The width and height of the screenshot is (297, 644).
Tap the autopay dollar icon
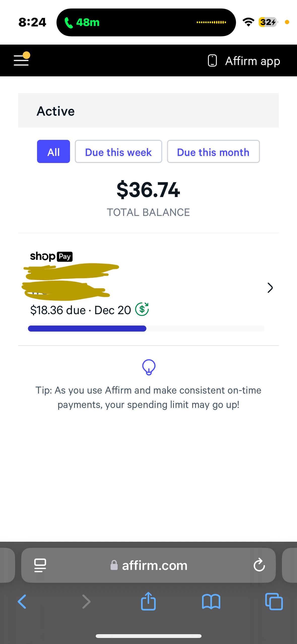[x=142, y=309]
